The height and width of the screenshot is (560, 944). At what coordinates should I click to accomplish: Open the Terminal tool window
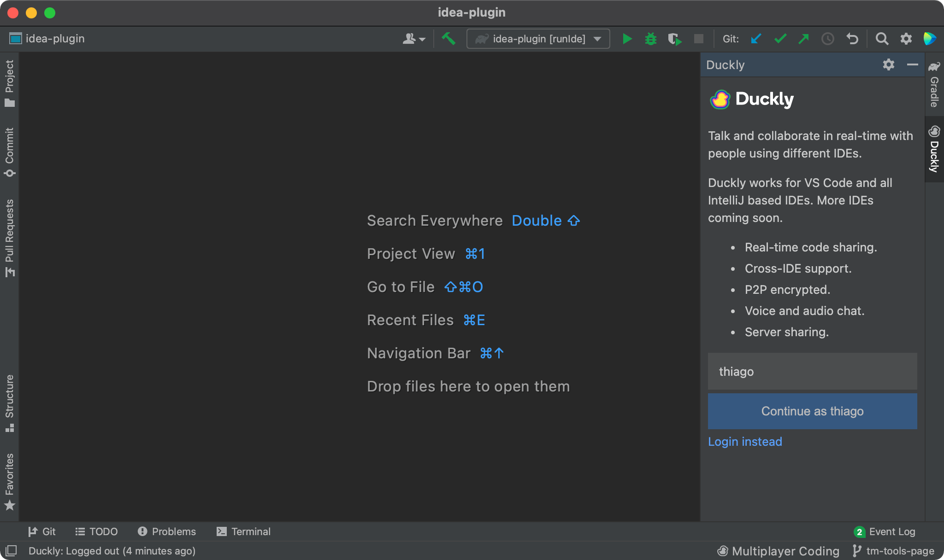point(243,531)
